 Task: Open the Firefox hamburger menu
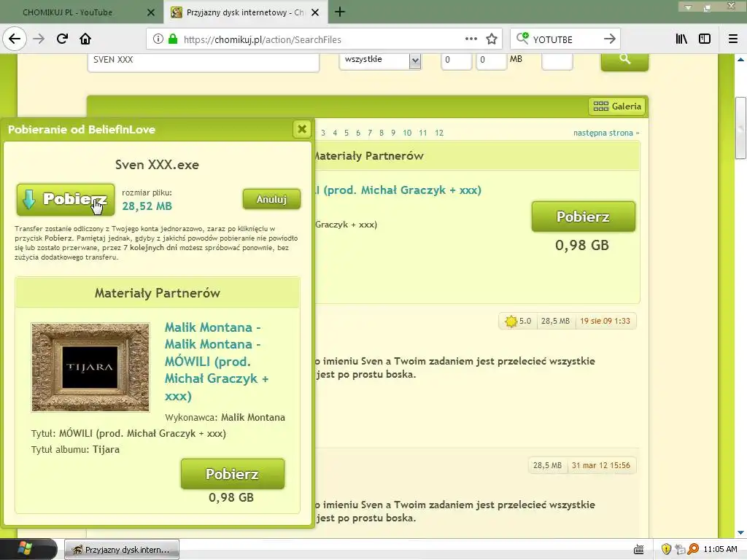tap(732, 39)
